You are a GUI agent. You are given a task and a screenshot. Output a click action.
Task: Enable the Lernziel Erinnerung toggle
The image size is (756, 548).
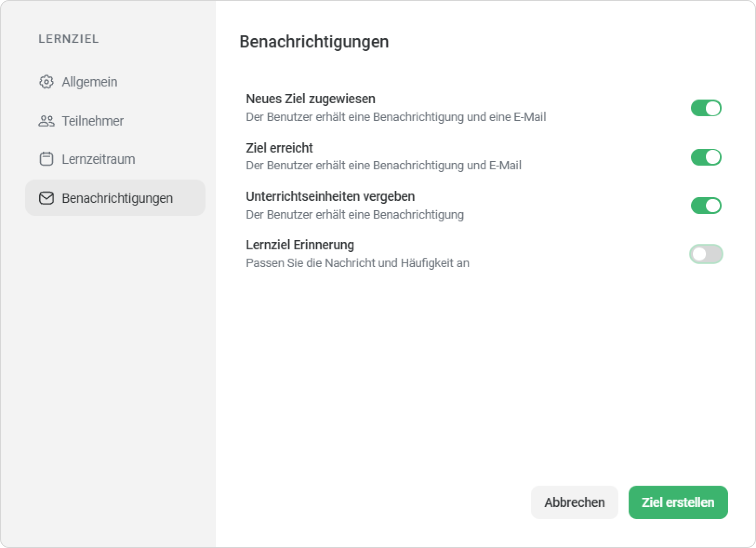click(x=706, y=254)
